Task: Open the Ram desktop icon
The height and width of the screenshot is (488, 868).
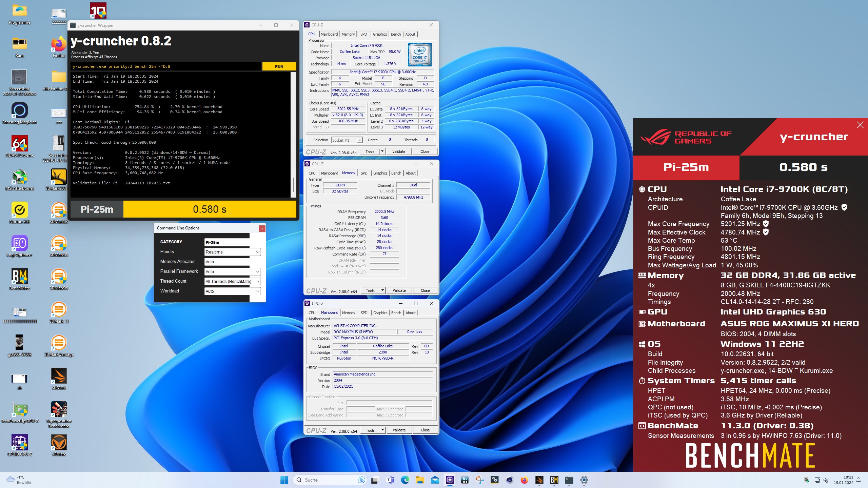Action: click(20, 47)
